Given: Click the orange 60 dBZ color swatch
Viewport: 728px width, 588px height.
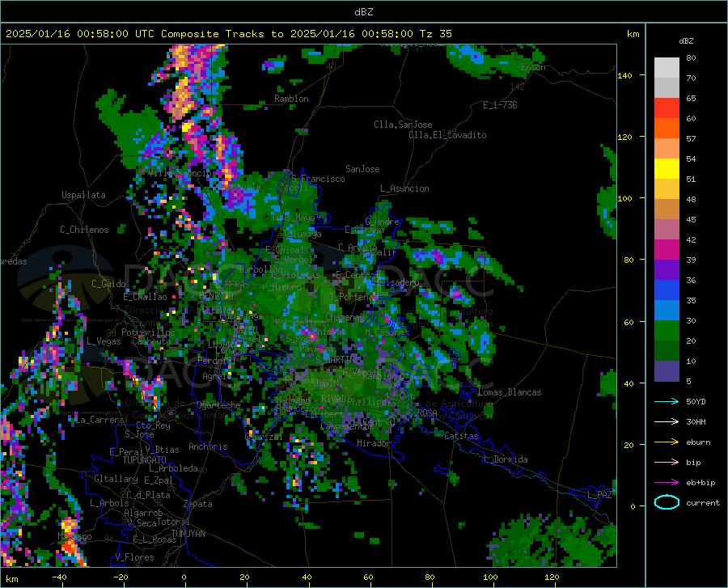Looking at the screenshot, I should click(667, 128).
